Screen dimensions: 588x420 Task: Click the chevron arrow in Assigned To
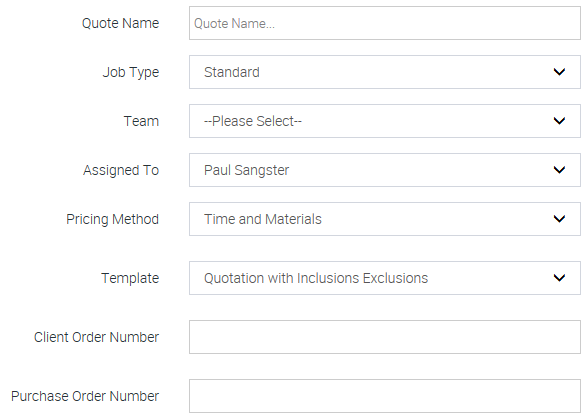pyautogui.click(x=559, y=170)
